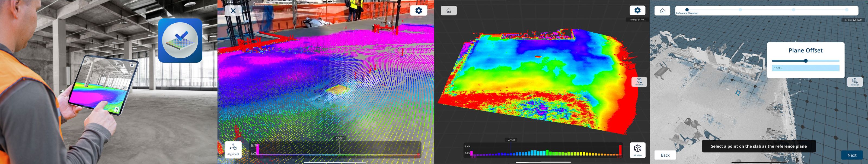Image resolution: width=868 pixels, height=164 pixels.
Task: Recenter the gray point cloud view
Action: (x=855, y=82)
